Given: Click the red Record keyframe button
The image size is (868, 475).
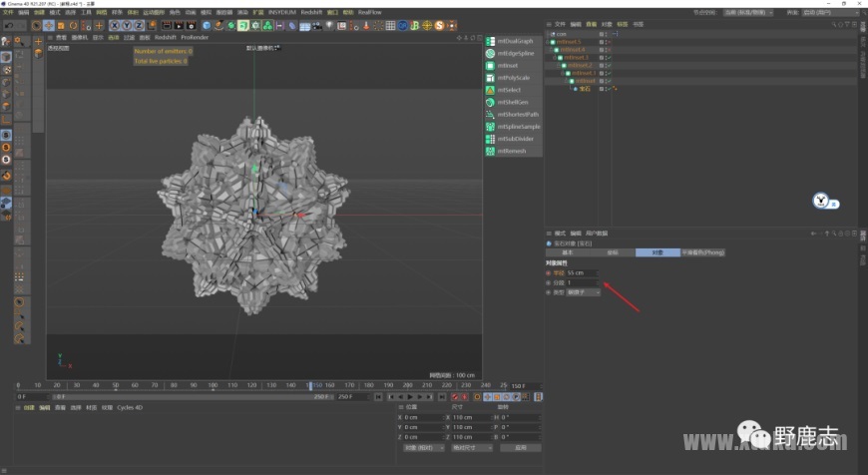Looking at the screenshot, I should click(455, 397).
